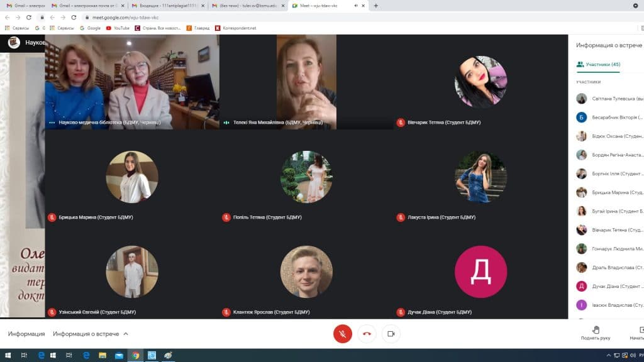Unmute the microphone in call controls
The height and width of the screenshot is (362, 644).
[x=342, y=334]
